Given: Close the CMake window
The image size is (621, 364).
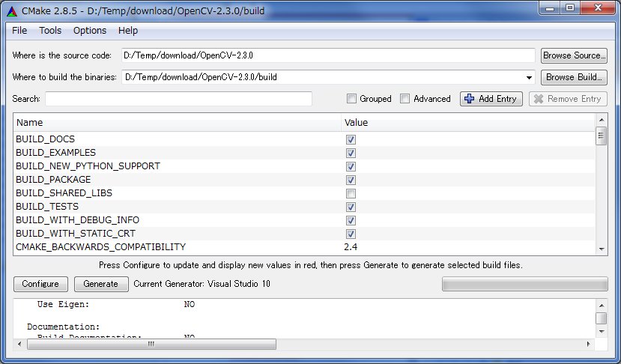Looking at the screenshot, I should coord(598,8).
